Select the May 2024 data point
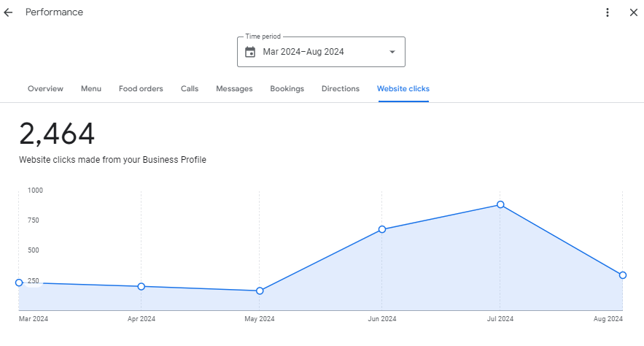Image resolution: width=644 pixels, height=346 pixels. pyautogui.click(x=260, y=291)
